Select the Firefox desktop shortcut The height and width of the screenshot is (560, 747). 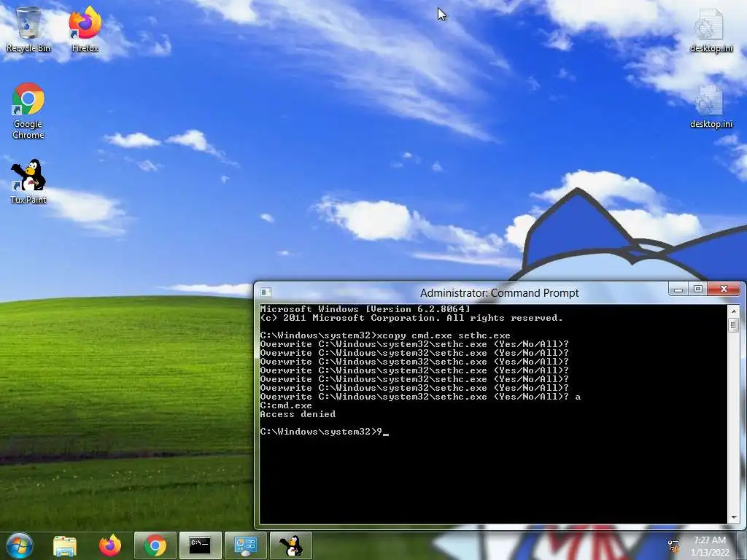(x=85, y=29)
